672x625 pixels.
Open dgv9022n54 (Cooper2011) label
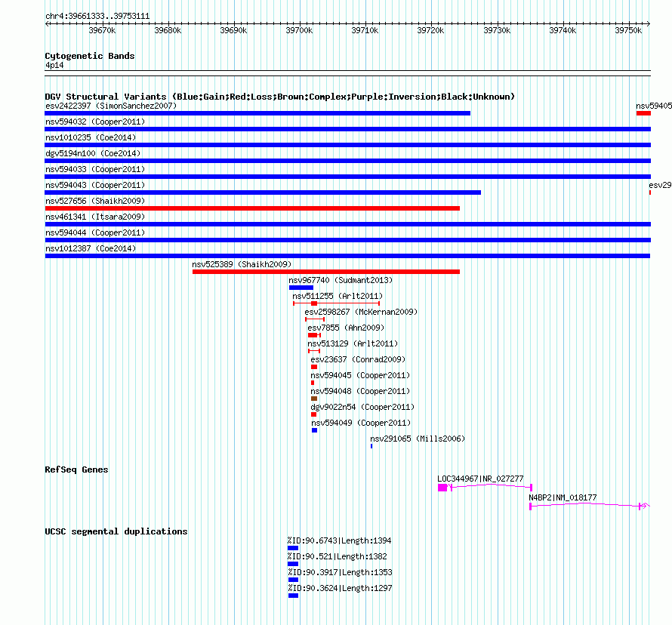pyautogui.click(x=362, y=407)
